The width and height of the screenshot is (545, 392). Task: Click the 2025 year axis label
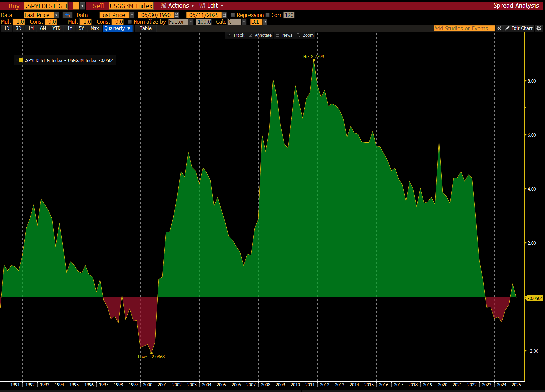pyautogui.click(x=516, y=385)
